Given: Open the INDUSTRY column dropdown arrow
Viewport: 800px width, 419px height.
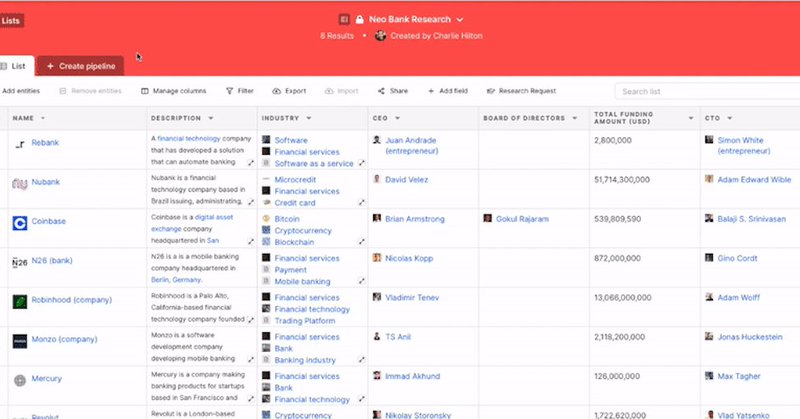Looking at the screenshot, I should point(309,118).
